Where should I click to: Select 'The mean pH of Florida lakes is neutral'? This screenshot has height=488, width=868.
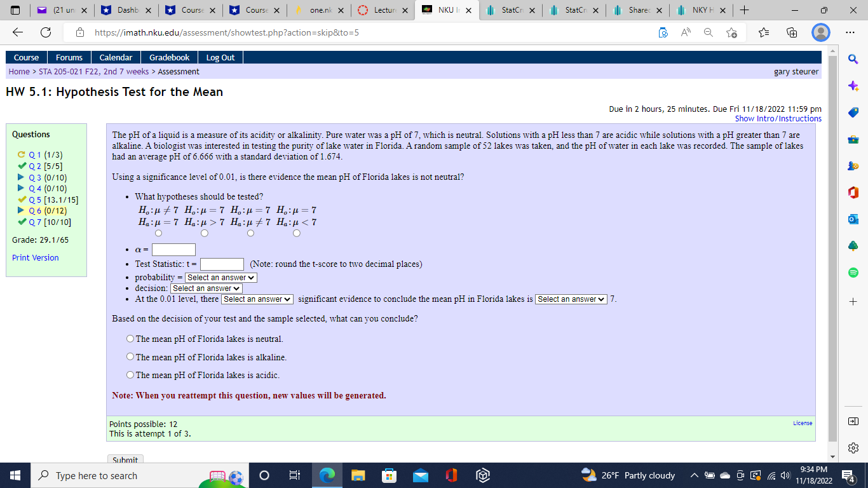point(130,339)
